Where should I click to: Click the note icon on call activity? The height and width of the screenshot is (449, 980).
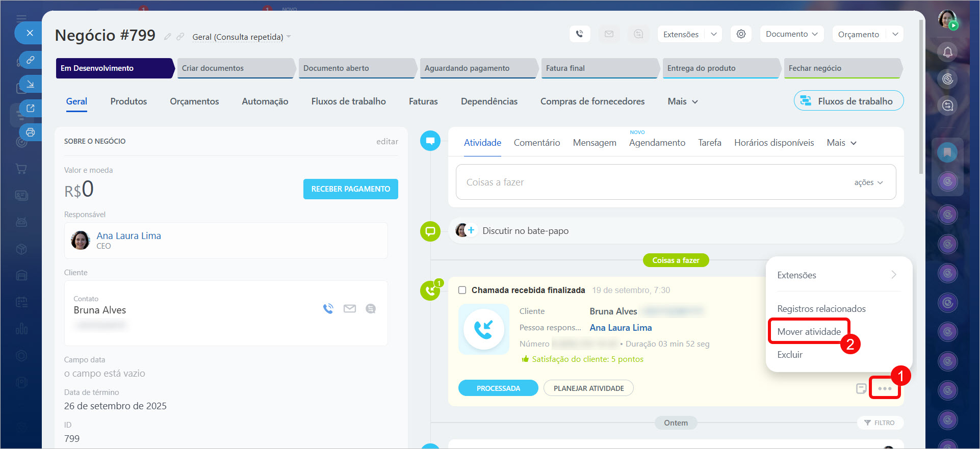click(861, 388)
